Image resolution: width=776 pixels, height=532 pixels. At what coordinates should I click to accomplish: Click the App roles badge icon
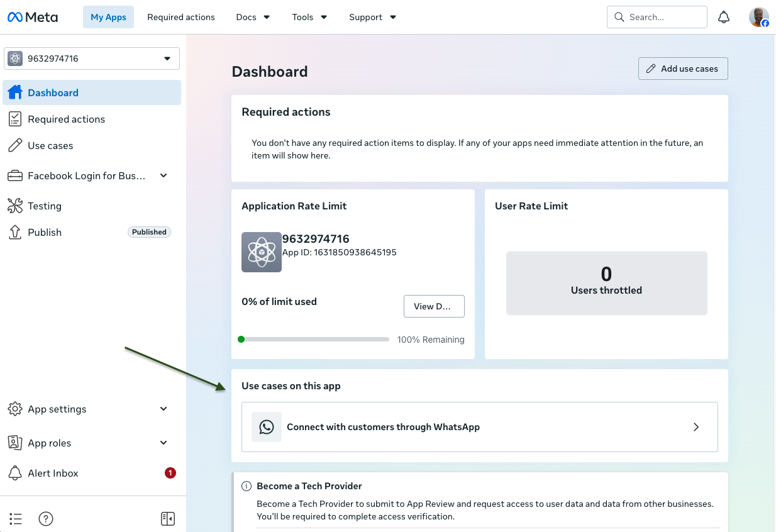click(15, 443)
